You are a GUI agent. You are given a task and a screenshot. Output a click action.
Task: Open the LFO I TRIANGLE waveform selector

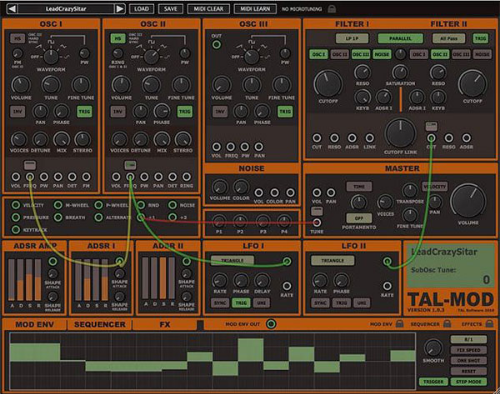(232, 260)
